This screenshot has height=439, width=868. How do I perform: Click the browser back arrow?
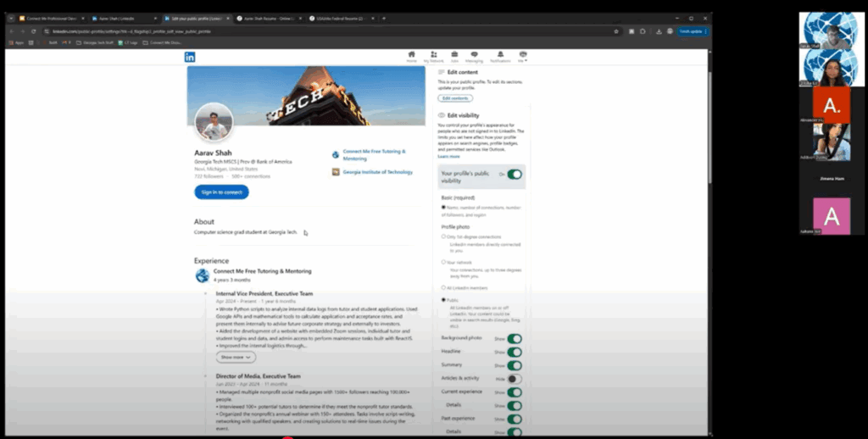click(12, 31)
